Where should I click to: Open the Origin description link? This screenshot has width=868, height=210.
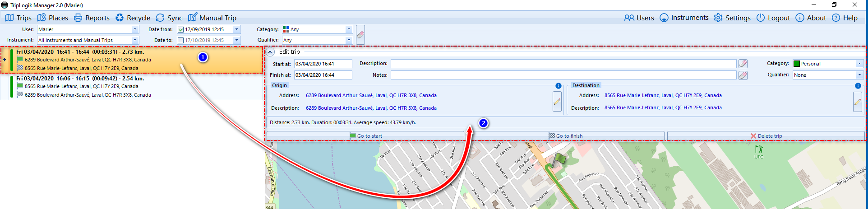[371, 108]
